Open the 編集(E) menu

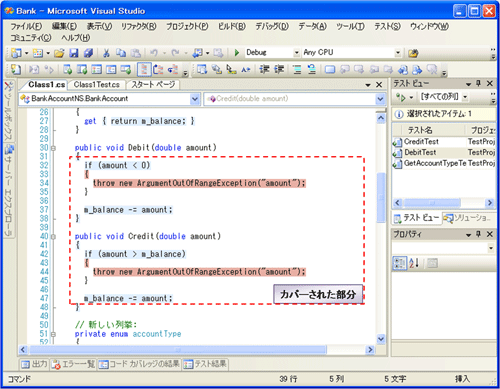[64, 26]
